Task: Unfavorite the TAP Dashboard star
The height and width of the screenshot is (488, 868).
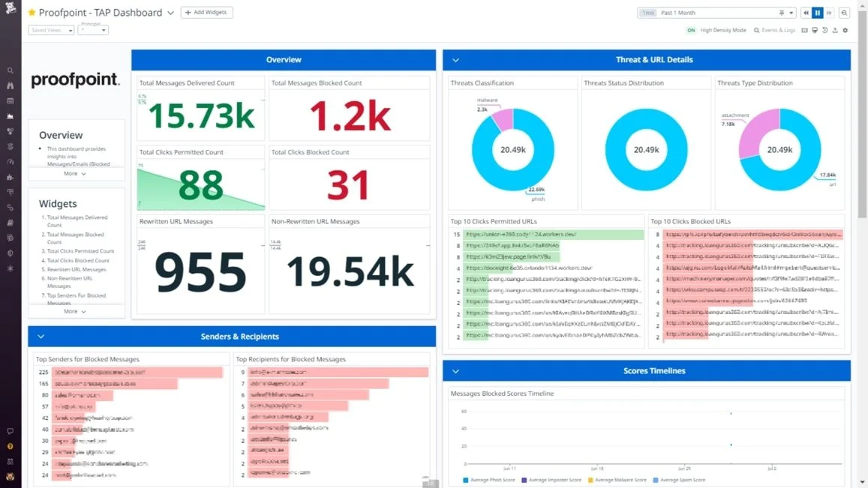Action: [x=30, y=12]
